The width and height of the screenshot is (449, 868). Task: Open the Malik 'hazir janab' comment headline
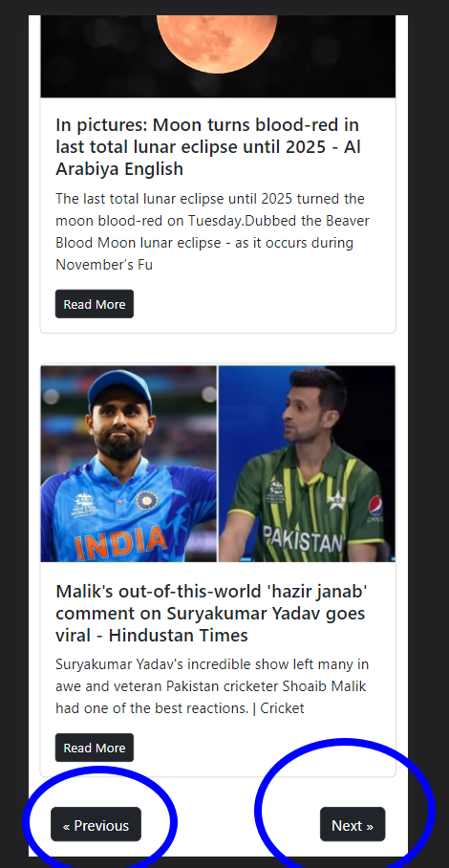click(212, 613)
